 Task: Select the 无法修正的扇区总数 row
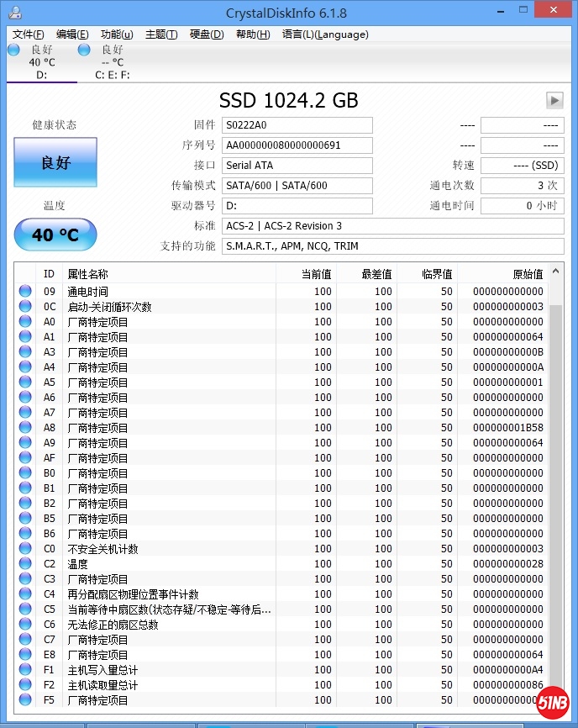[x=282, y=624]
